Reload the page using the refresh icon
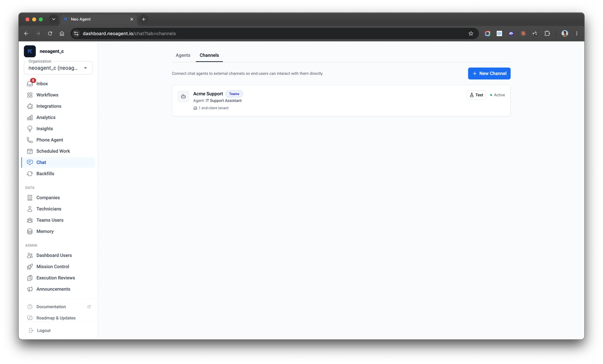 [x=50, y=33]
